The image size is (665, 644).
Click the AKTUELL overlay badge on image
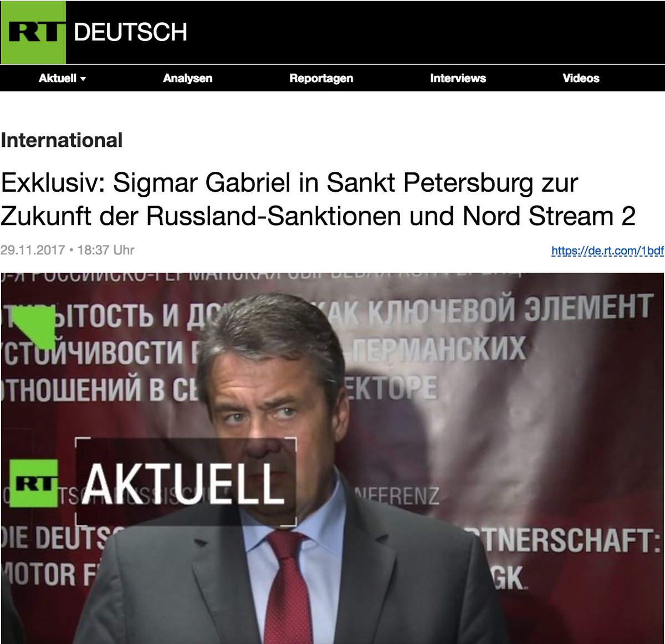(186, 482)
